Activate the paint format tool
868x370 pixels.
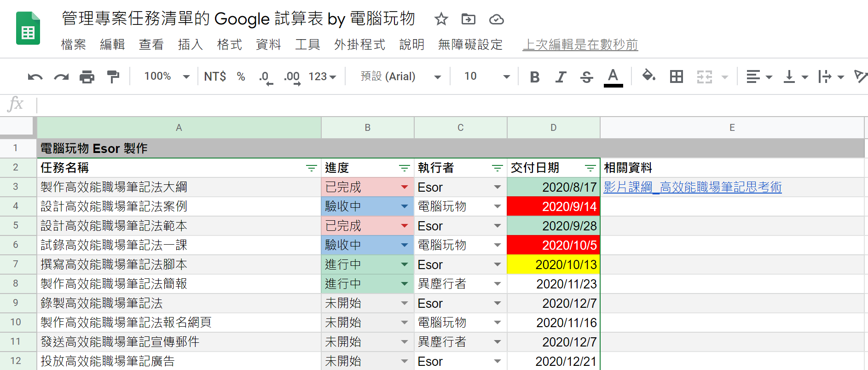tap(113, 76)
